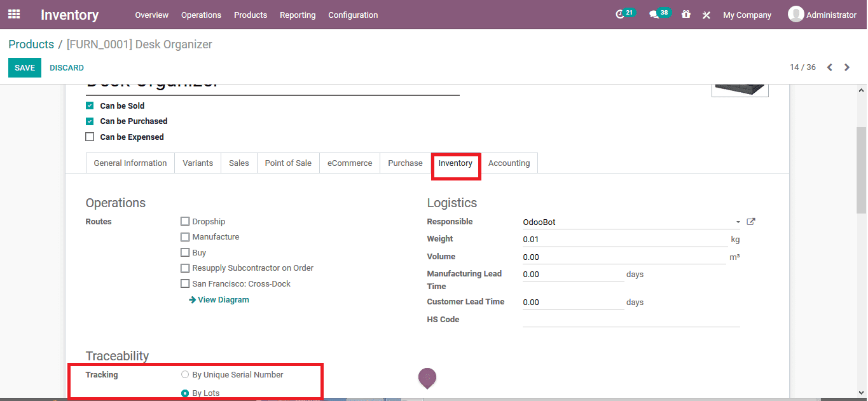The height and width of the screenshot is (401, 868).
Task: Click the SAVE button
Action: tap(25, 68)
